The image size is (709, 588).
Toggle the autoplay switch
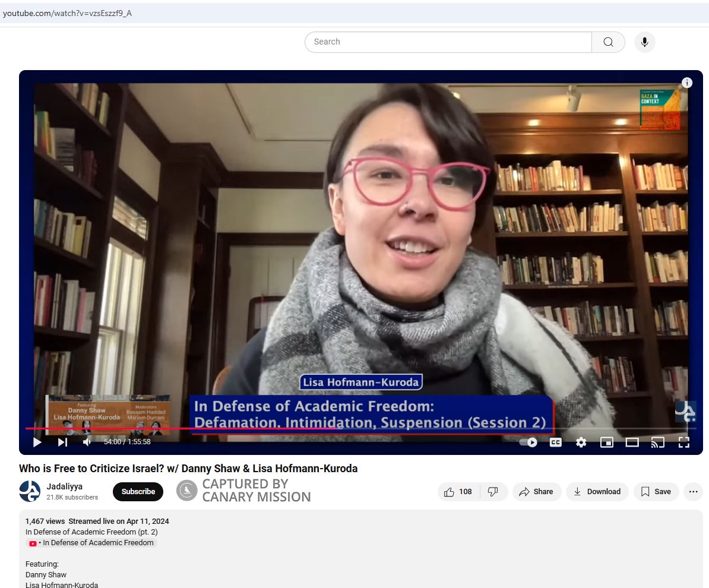(x=528, y=442)
